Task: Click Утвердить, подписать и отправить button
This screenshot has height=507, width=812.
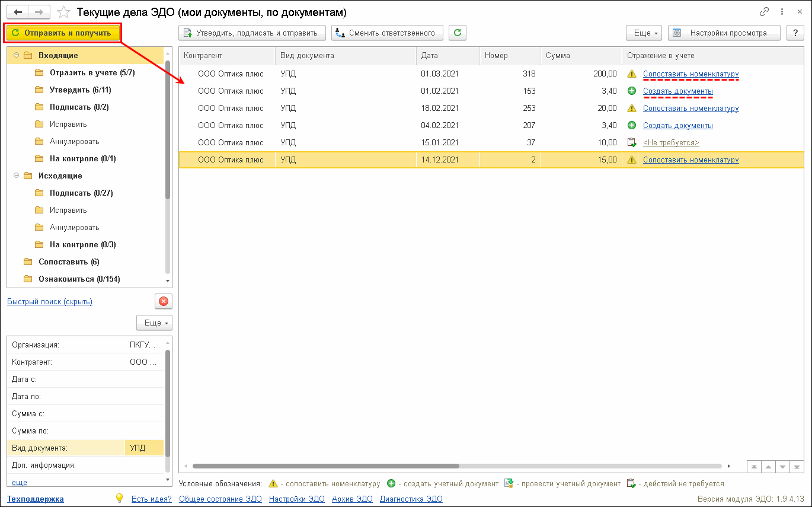Action: 252,33
